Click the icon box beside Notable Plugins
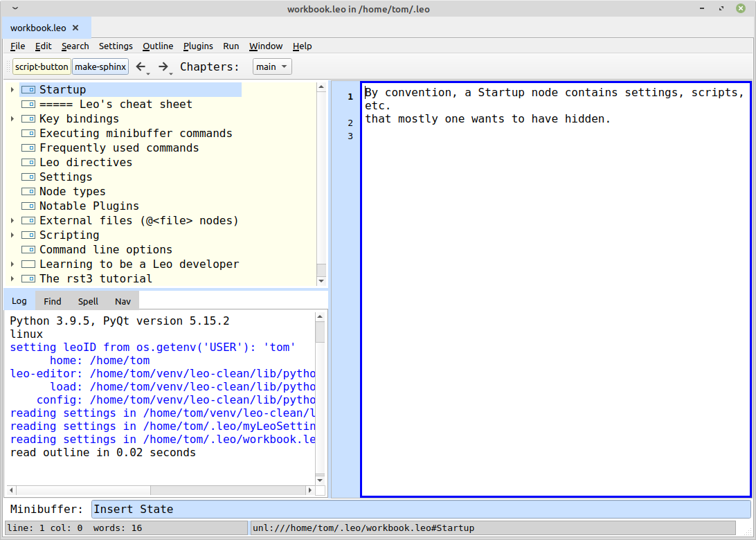756x540 pixels. point(28,206)
